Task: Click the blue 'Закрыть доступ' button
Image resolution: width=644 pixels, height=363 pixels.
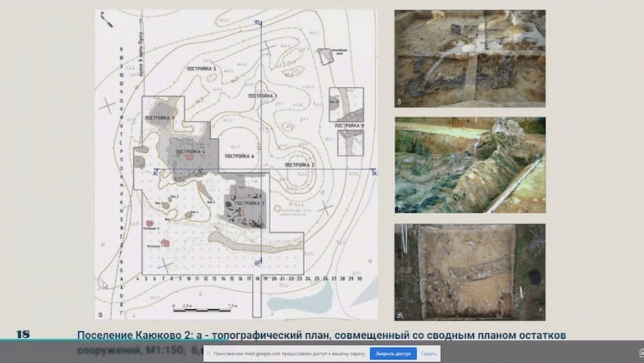Action: [x=393, y=354]
